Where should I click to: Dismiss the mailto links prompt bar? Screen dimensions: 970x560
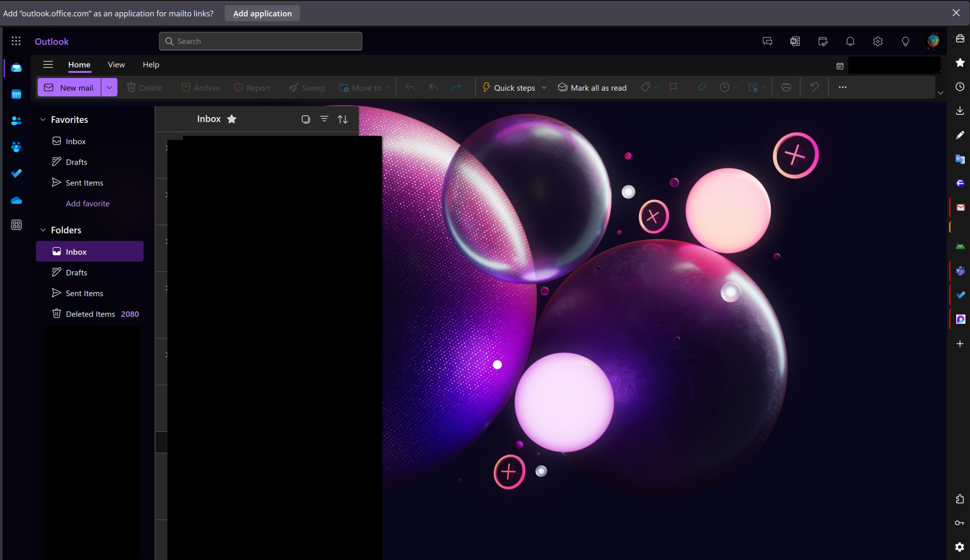coord(956,13)
